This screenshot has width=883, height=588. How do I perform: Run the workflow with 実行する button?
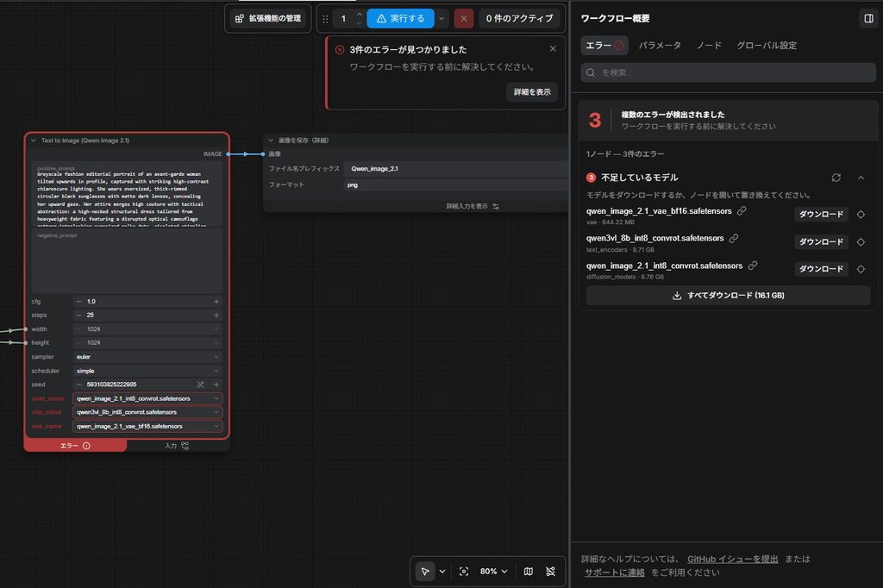(x=400, y=19)
